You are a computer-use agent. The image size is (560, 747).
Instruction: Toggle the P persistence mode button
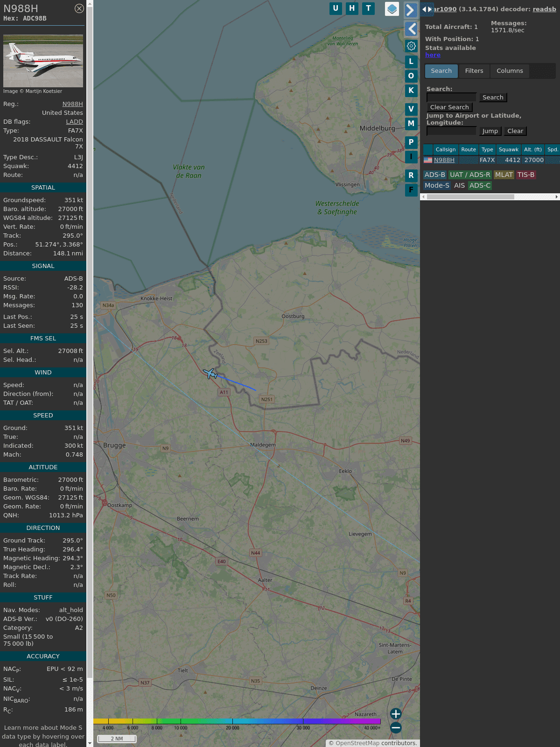[411, 142]
